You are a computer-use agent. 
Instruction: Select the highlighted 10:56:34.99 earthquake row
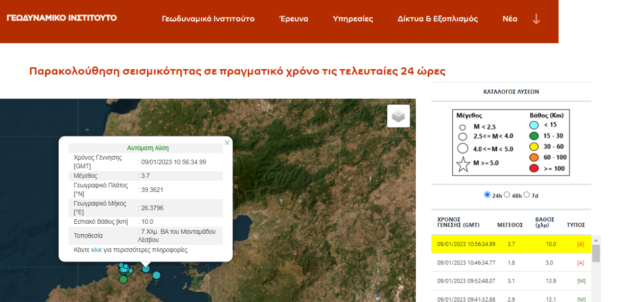coord(511,244)
